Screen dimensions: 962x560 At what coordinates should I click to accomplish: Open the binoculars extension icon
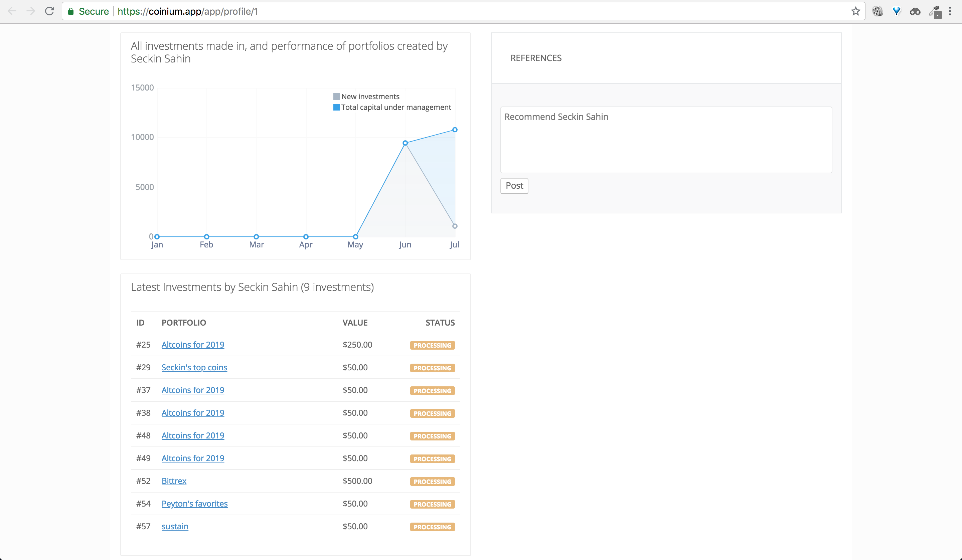(915, 11)
